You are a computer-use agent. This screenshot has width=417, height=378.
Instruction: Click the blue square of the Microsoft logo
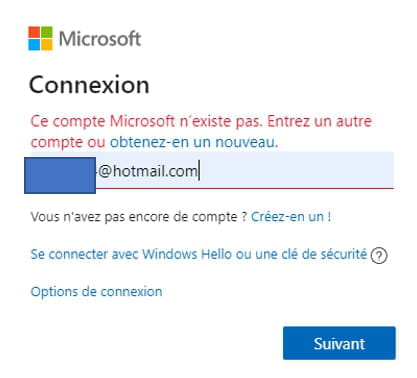(x=34, y=45)
